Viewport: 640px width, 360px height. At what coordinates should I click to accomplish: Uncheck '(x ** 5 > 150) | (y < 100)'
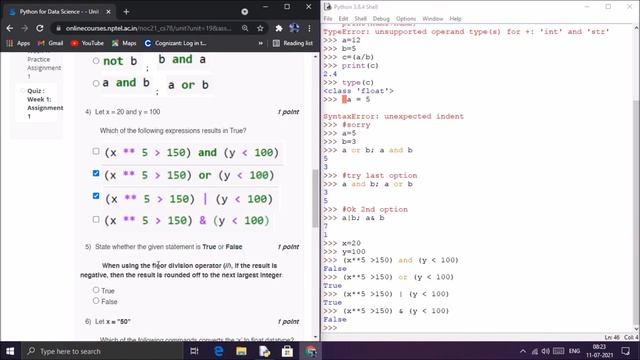click(x=96, y=196)
